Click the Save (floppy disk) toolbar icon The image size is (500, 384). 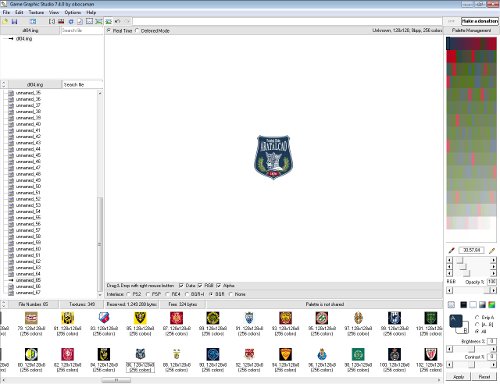point(14,21)
